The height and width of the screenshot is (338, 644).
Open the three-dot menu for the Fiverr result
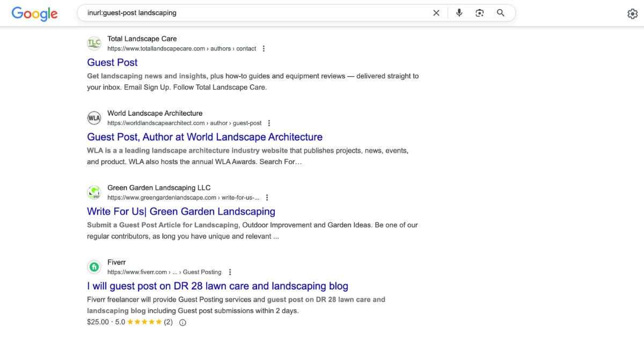click(x=230, y=271)
